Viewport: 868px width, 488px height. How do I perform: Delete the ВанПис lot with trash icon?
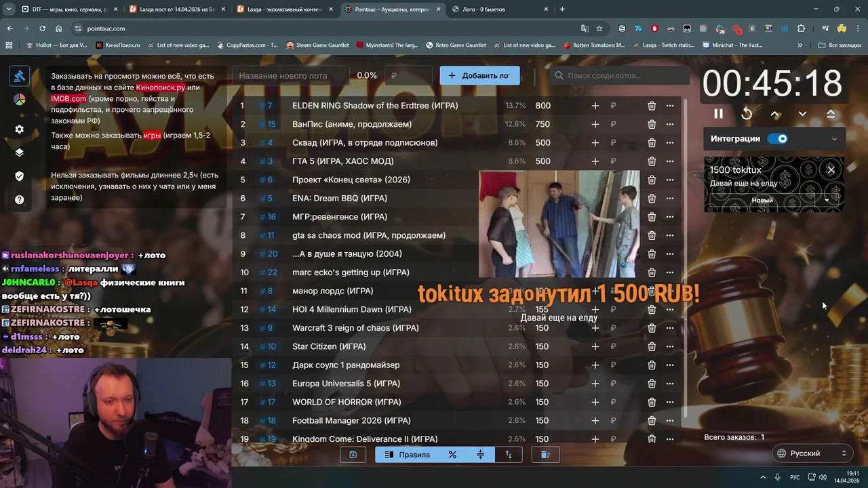point(651,124)
